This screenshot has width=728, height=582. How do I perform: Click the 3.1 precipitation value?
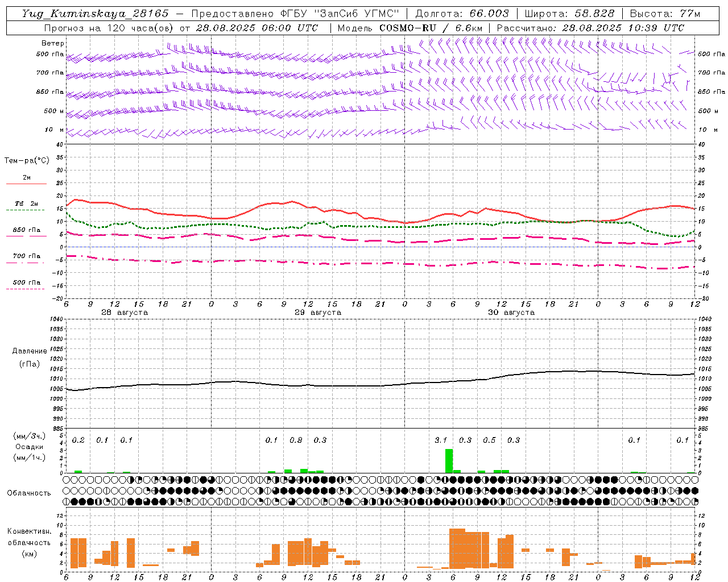441,440
